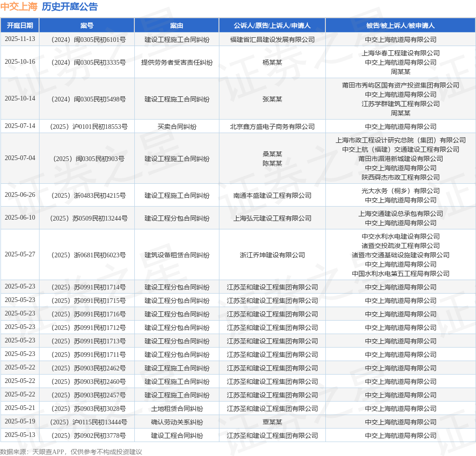Viewport: 476px width, 456px height.
Task: Click case cause 提供劳务者受害责任纠纷
Action: (177, 62)
